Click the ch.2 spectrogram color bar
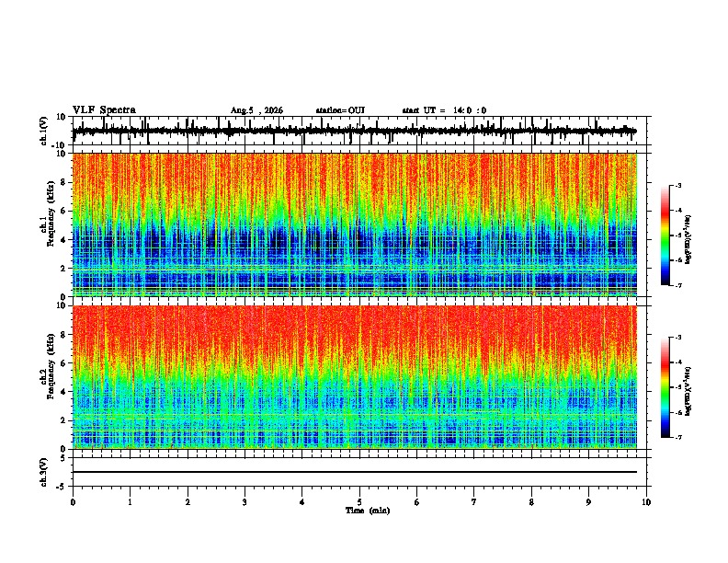Viewport: 728px width, 563px height. tap(665, 387)
